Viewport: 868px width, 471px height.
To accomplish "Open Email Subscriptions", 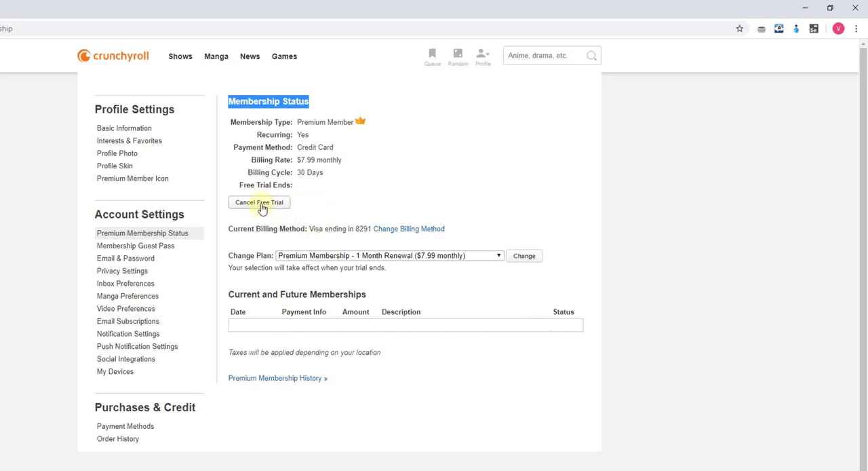I will coord(128,321).
